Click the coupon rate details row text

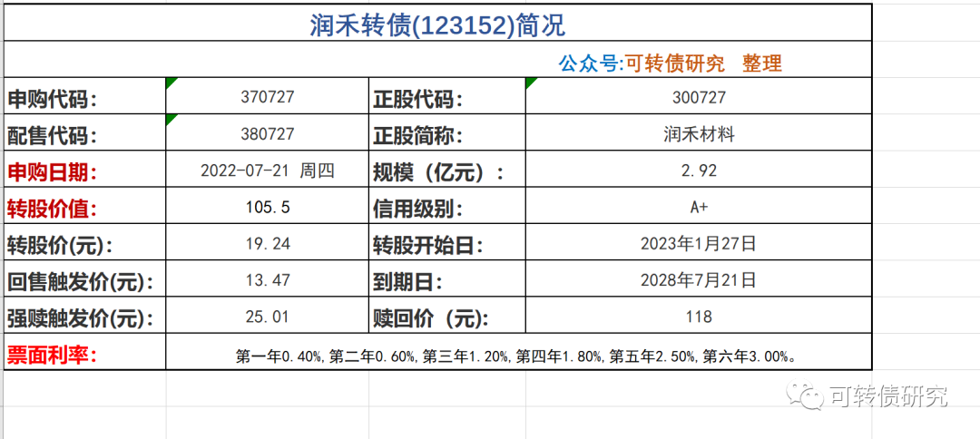(x=516, y=356)
